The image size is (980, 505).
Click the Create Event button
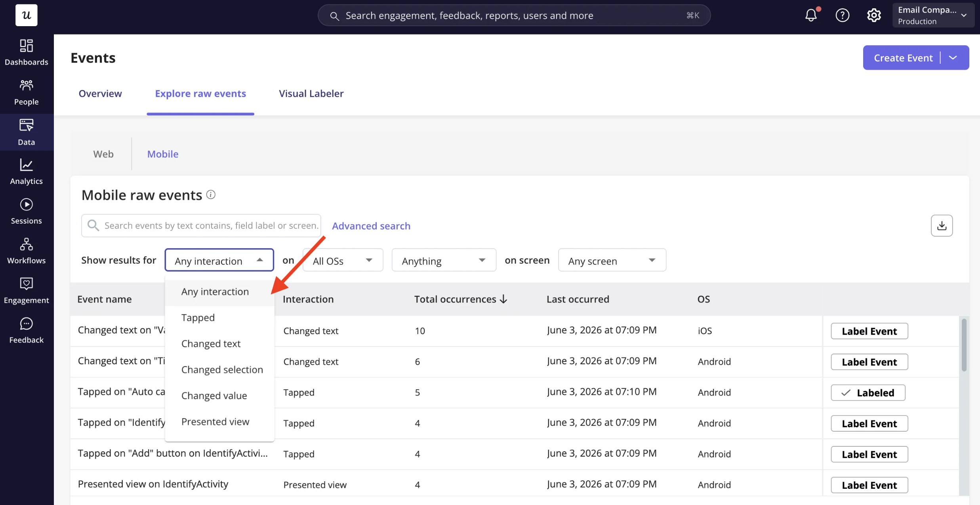(x=903, y=58)
